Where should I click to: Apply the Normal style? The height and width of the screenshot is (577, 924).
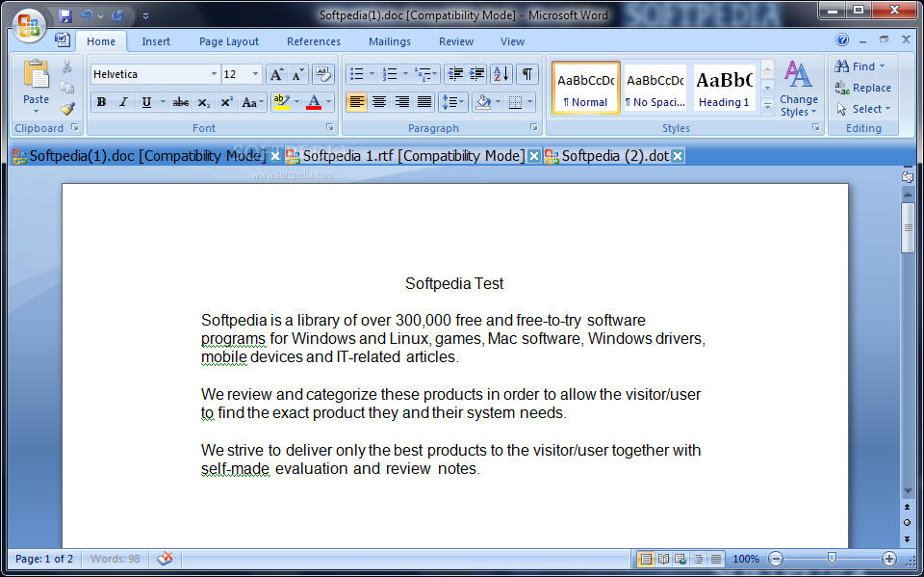(x=586, y=88)
